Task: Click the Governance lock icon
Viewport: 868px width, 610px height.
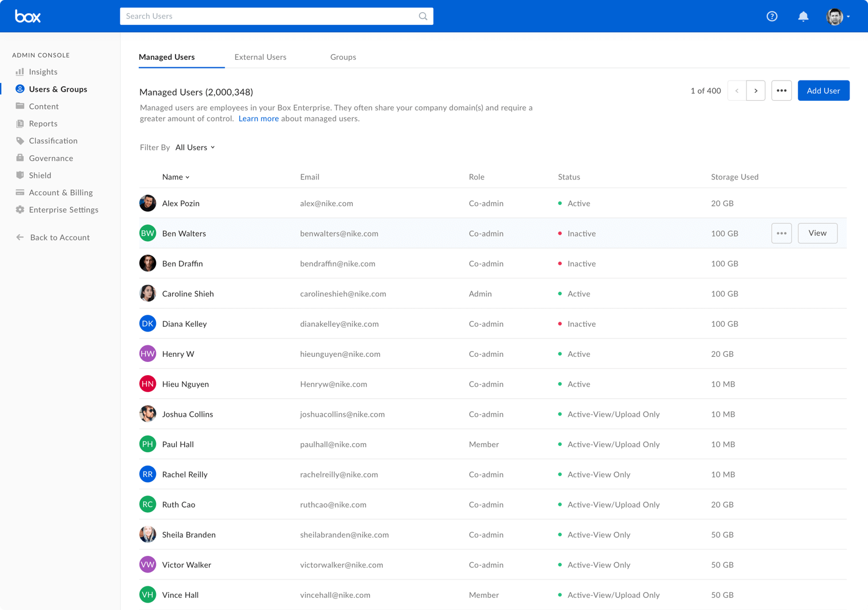Action: click(20, 158)
